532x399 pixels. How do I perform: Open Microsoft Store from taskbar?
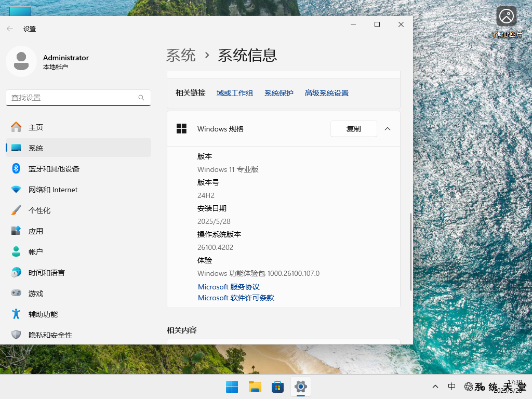(277, 387)
